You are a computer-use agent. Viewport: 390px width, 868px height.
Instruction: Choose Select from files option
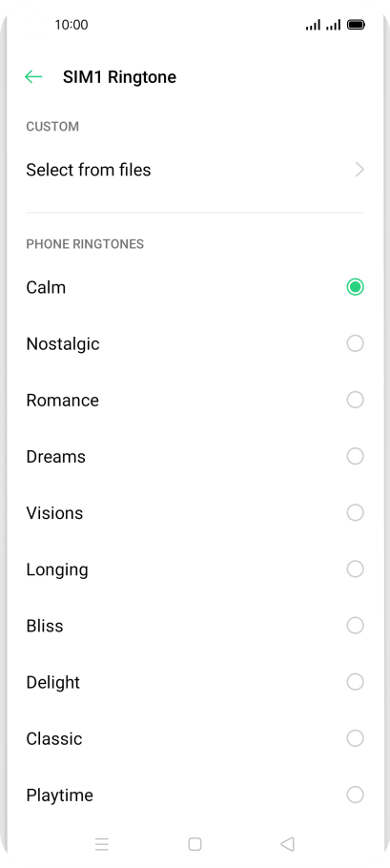click(x=195, y=170)
